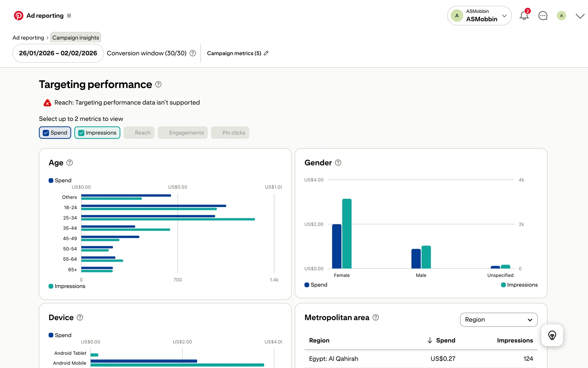The width and height of the screenshot is (588, 368).
Task: Click the Conversion window help icon
Action: coord(193,53)
